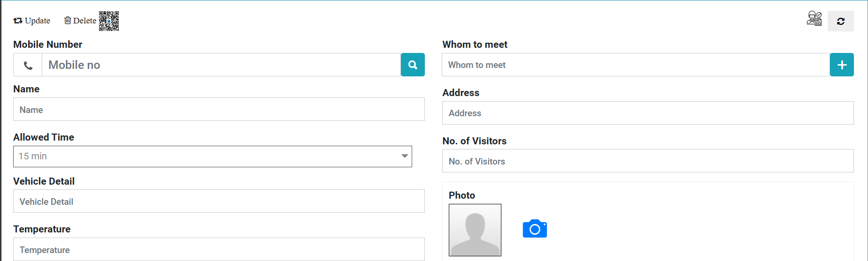Select the visitor photo placeholder

[x=475, y=230]
